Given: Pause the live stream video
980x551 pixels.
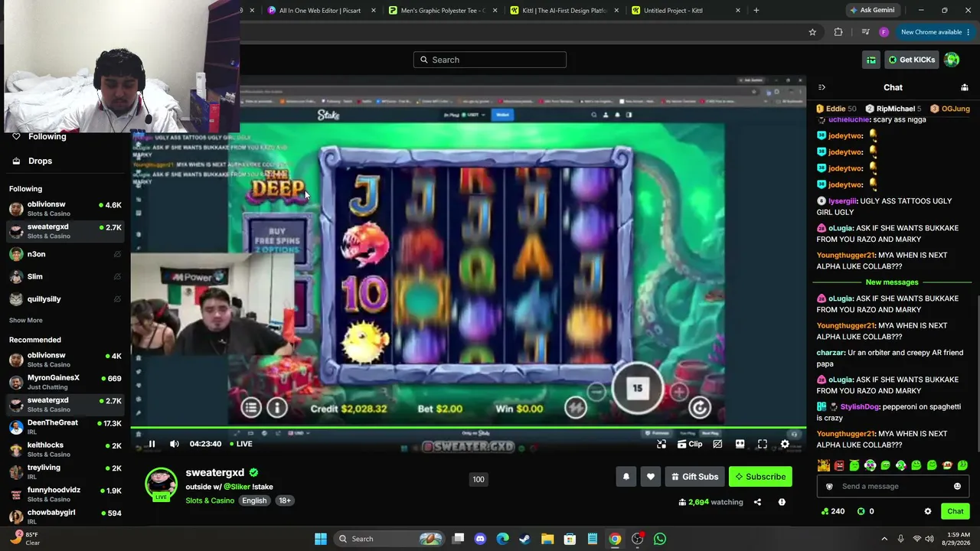Looking at the screenshot, I should pos(152,444).
